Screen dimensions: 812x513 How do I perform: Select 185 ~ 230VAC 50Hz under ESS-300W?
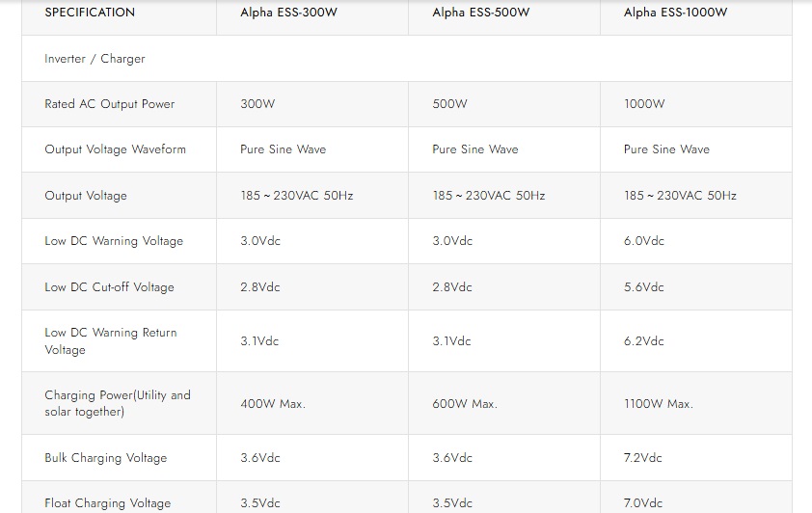[297, 196]
